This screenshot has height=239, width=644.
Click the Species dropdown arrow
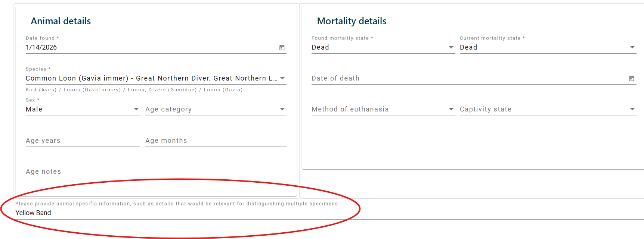(282, 78)
